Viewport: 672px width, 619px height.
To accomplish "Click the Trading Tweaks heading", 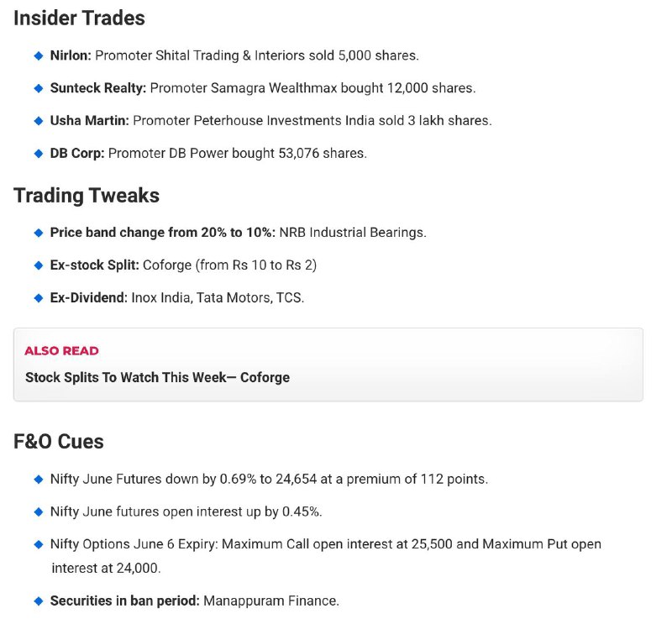I will pos(87,196).
